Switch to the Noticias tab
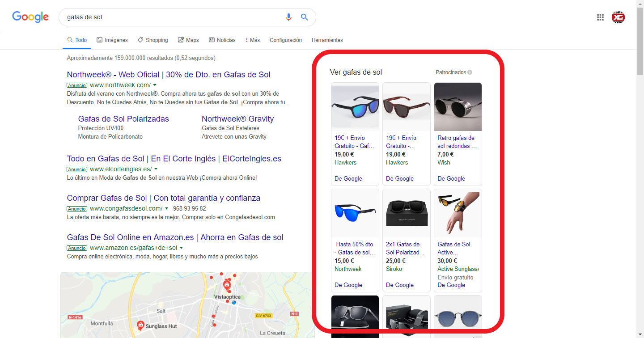This screenshot has width=644, height=338. [222, 40]
